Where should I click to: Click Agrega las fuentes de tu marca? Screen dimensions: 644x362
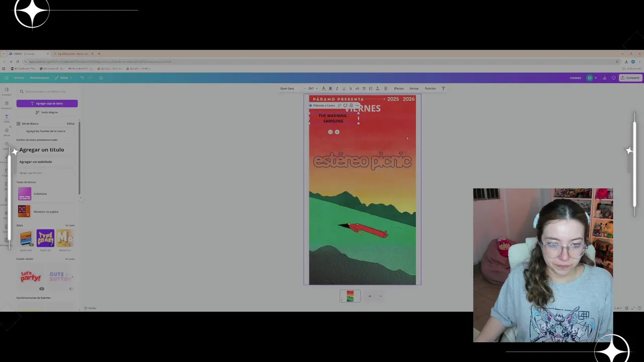pyautogui.click(x=46, y=131)
